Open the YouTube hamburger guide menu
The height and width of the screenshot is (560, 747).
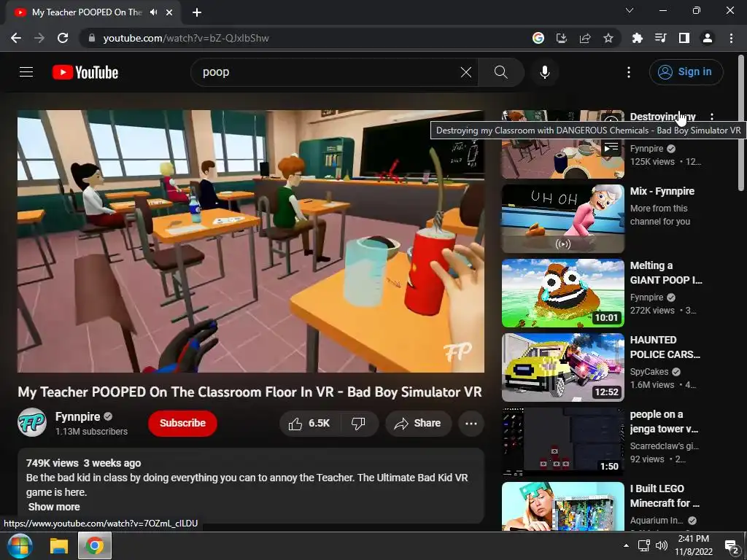[26, 72]
